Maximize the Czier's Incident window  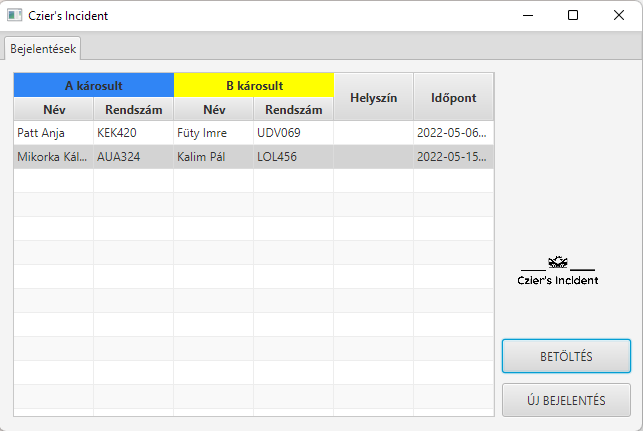tap(573, 15)
